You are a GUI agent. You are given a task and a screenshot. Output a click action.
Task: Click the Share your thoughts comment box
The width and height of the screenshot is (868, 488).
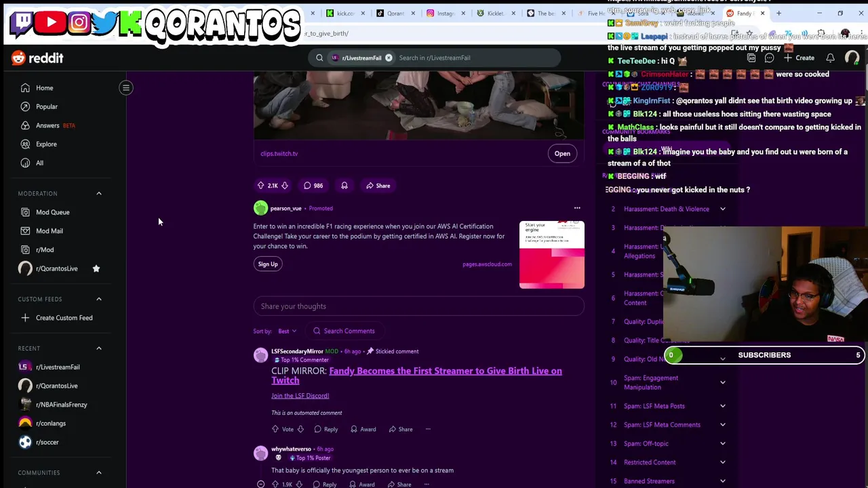click(x=418, y=306)
